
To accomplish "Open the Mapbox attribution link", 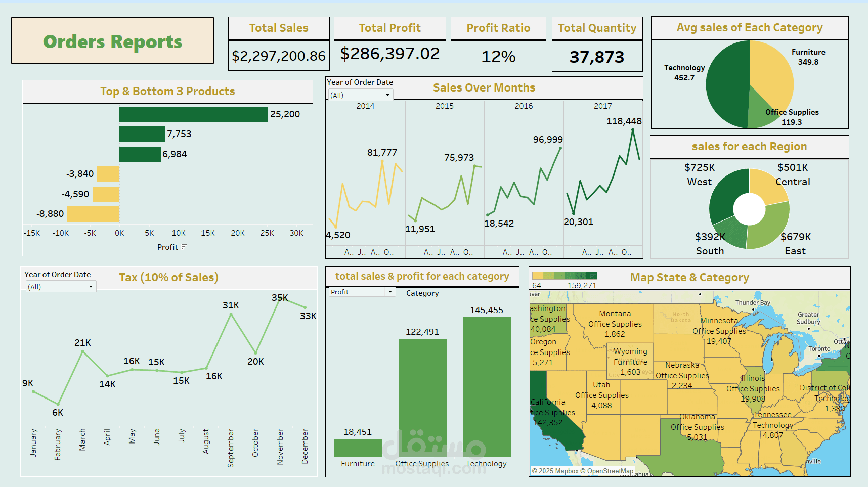I will click(x=555, y=471).
